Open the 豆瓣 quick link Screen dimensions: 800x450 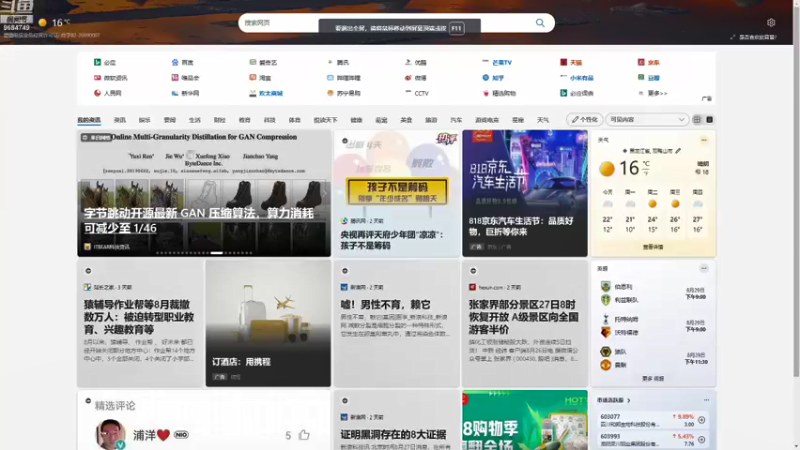coord(648,78)
